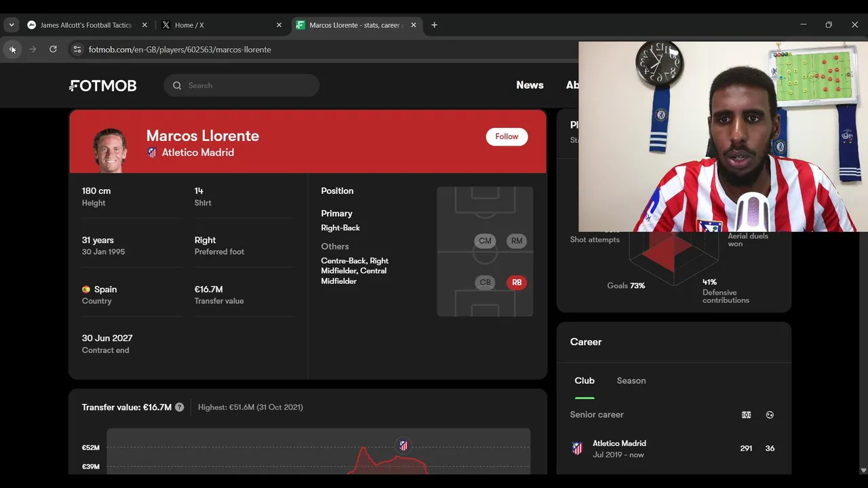Viewport: 868px width, 488px height.
Task: Click the matches played column icon
Action: 746,415
